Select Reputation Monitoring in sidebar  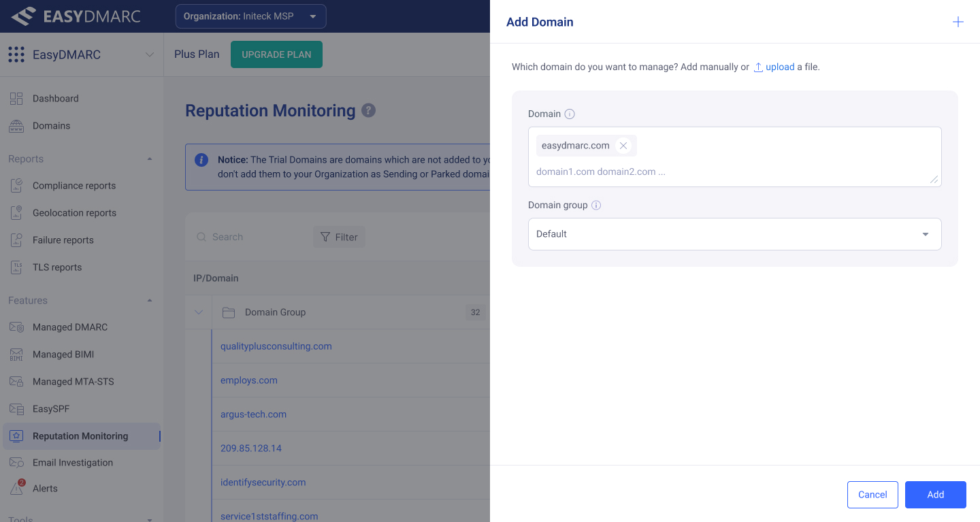(80, 436)
